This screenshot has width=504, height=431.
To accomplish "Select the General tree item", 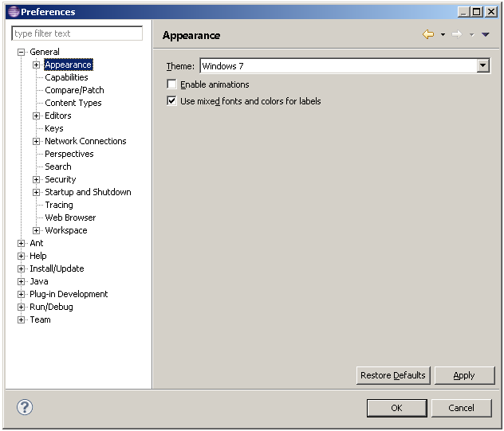I will coord(45,52).
